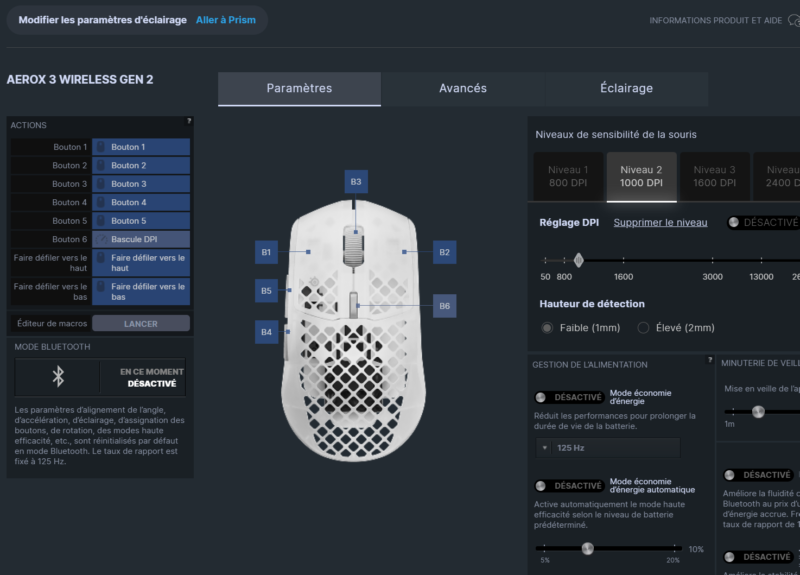Image resolution: width=800 pixels, height=575 pixels.
Task: Enable Mode économie d'énergie toggle
Action: 569,397
